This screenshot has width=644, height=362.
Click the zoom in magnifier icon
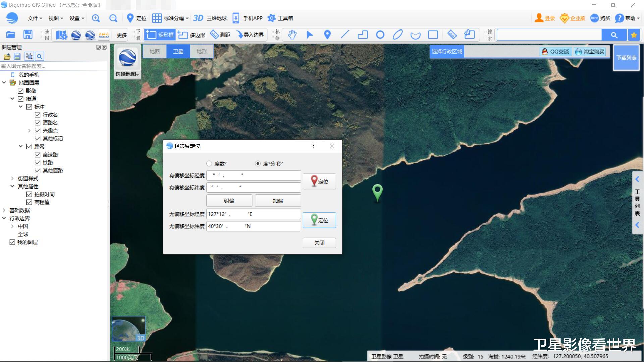(96, 18)
